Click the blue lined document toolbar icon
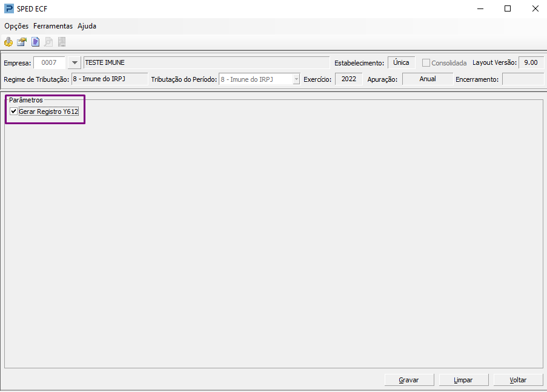Image resolution: width=547 pixels, height=392 pixels. coord(35,42)
